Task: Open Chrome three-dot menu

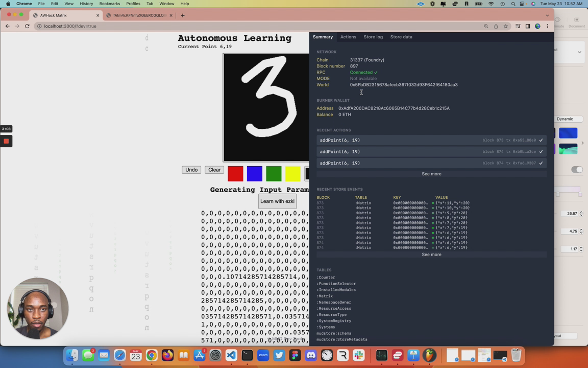Action: click(548, 26)
